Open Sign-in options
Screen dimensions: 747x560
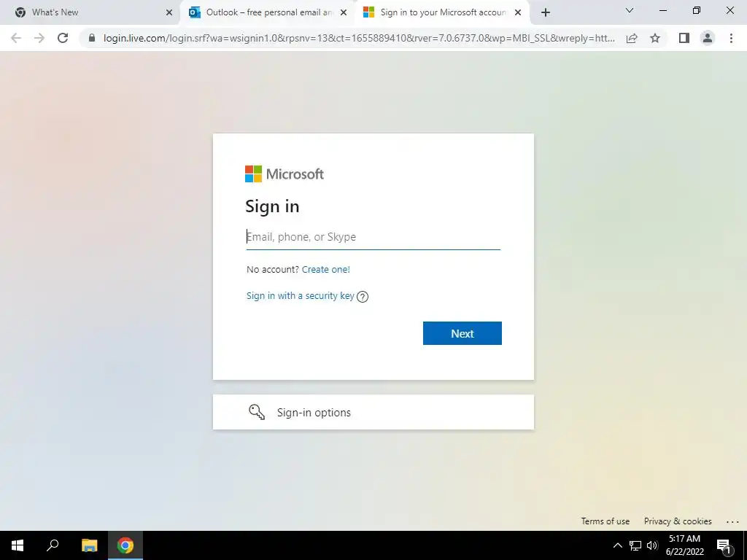click(373, 412)
